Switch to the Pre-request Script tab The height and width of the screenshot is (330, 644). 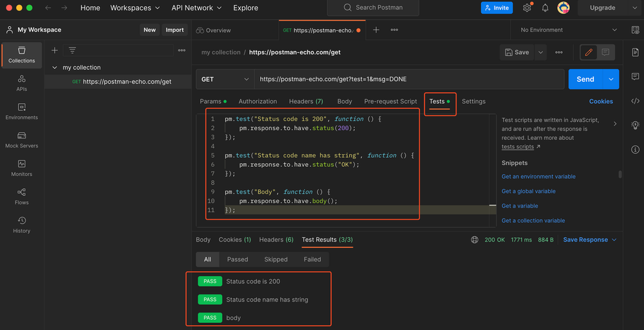[390, 101]
